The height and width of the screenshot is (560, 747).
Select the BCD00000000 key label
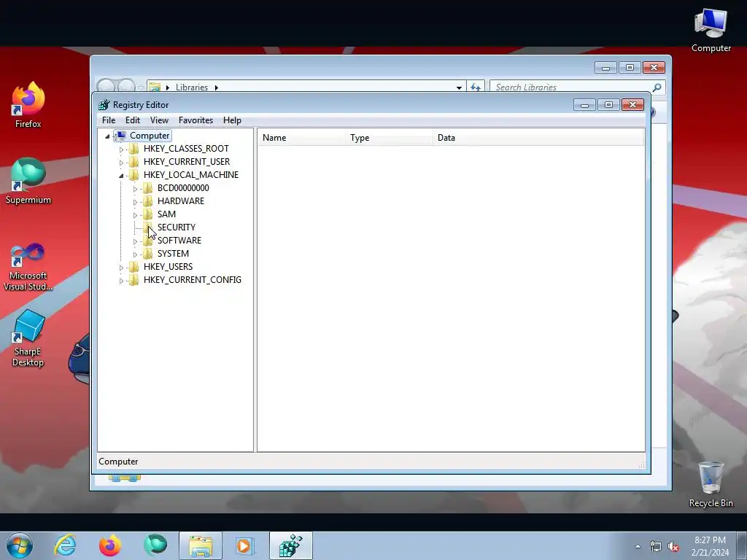point(183,188)
